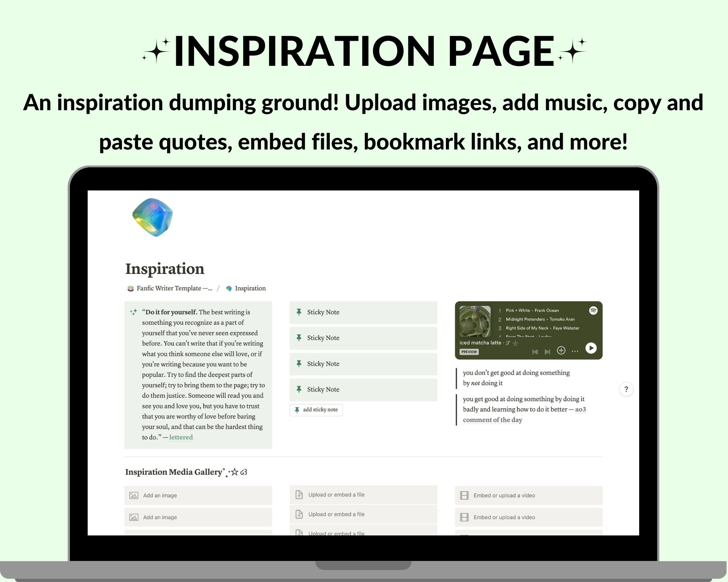Click pin icon of fourth Sticky Note
The image size is (728, 582).
[x=299, y=389]
